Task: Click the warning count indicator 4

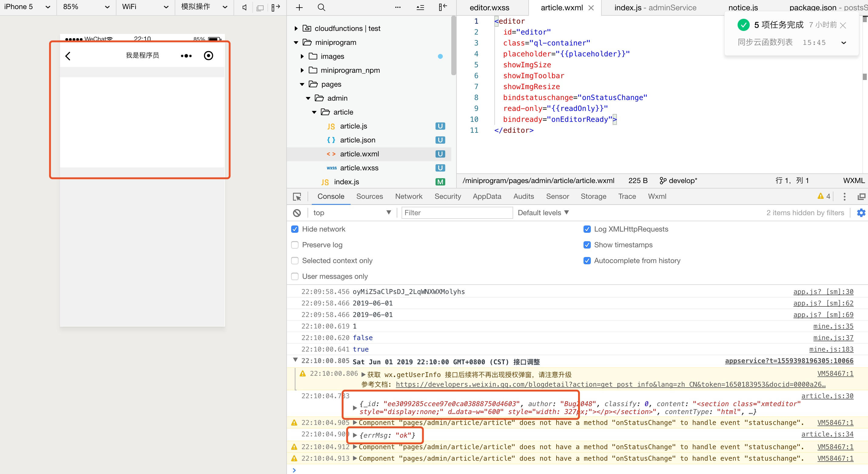Action: [x=824, y=196]
